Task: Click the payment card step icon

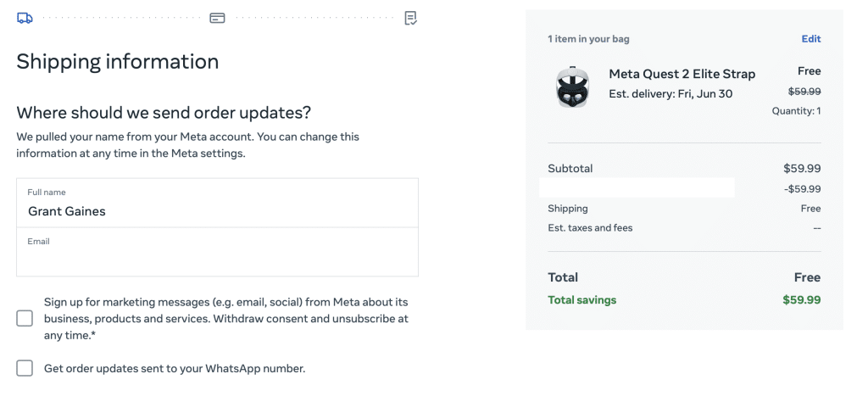Action: point(217,19)
